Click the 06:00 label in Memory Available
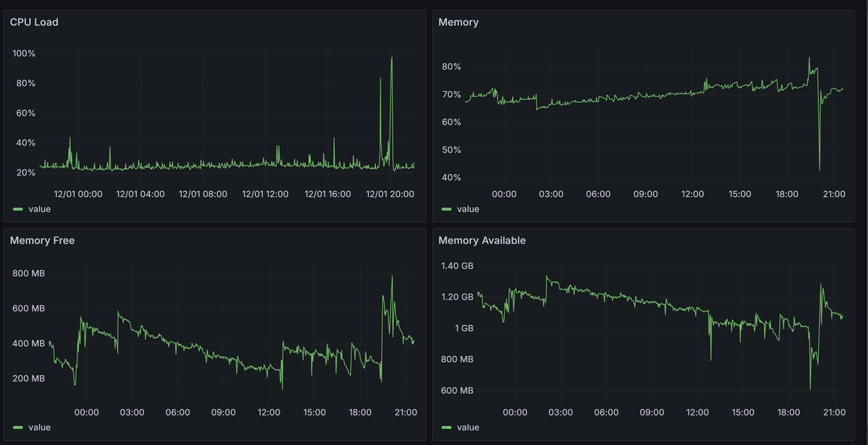The image size is (868, 445). 606,412
